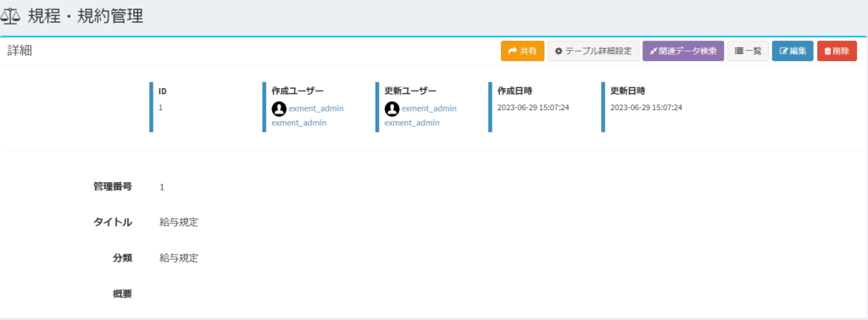The height and width of the screenshot is (320, 868).
Task: Click the 更新日時 label
Action: coord(628,91)
